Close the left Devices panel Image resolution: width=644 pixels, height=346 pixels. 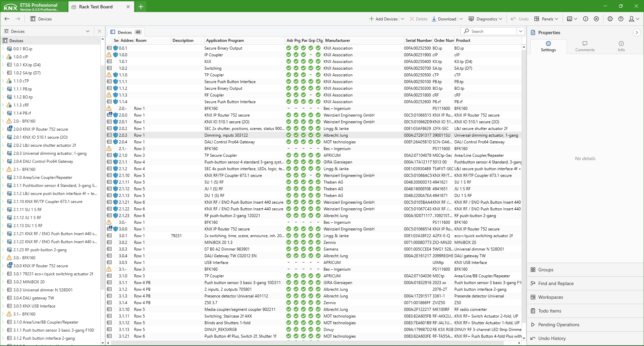coord(99,31)
